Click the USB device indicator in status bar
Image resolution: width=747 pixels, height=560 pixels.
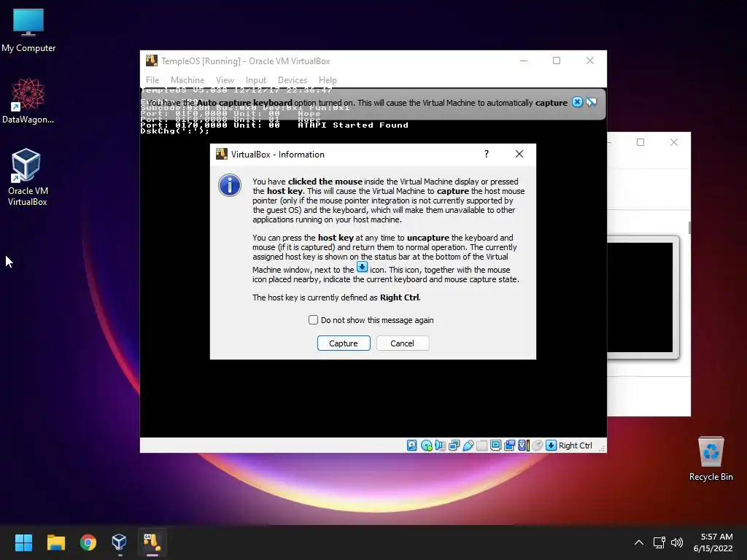(468, 446)
